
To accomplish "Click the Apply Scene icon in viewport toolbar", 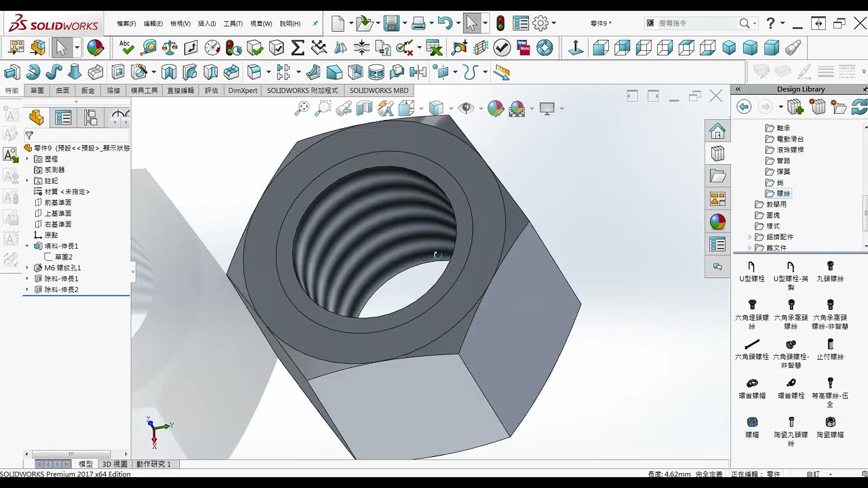I will tap(517, 108).
